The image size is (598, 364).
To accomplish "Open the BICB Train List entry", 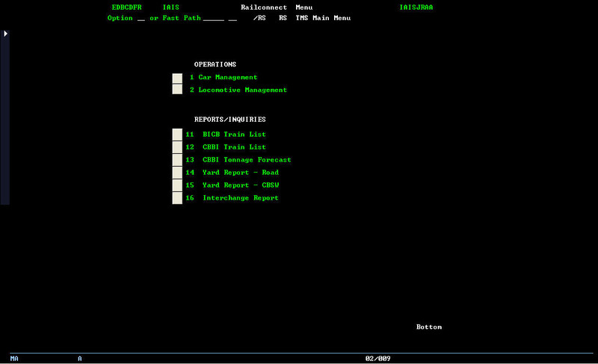I will point(234,135).
